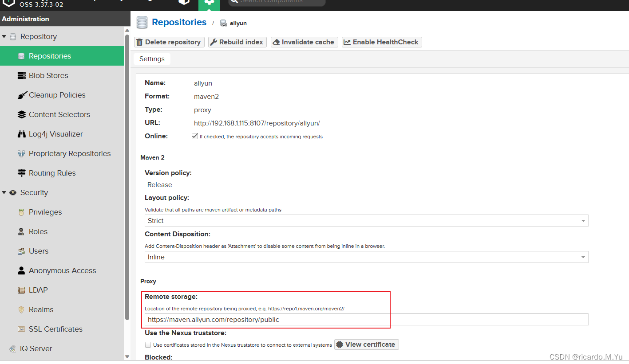Open the SSL Certificates panel
This screenshot has height=364, width=629.
(x=55, y=329)
